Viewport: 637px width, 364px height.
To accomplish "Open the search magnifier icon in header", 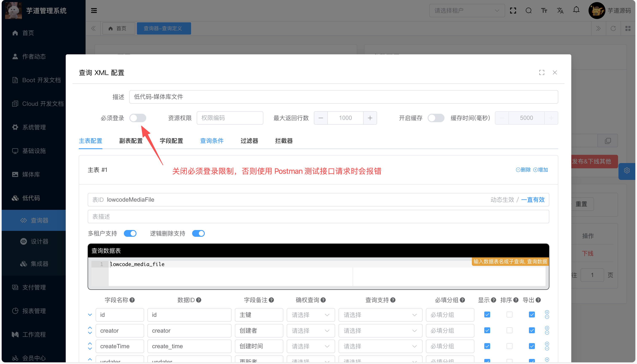I will (x=528, y=11).
